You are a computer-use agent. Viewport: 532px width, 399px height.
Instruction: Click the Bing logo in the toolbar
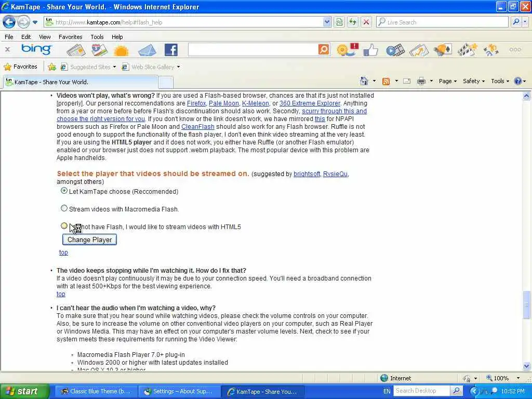[x=37, y=49]
